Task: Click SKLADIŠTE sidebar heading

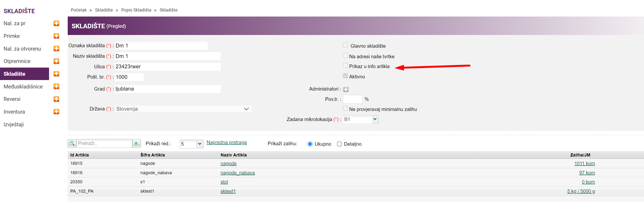Action: click(19, 11)
